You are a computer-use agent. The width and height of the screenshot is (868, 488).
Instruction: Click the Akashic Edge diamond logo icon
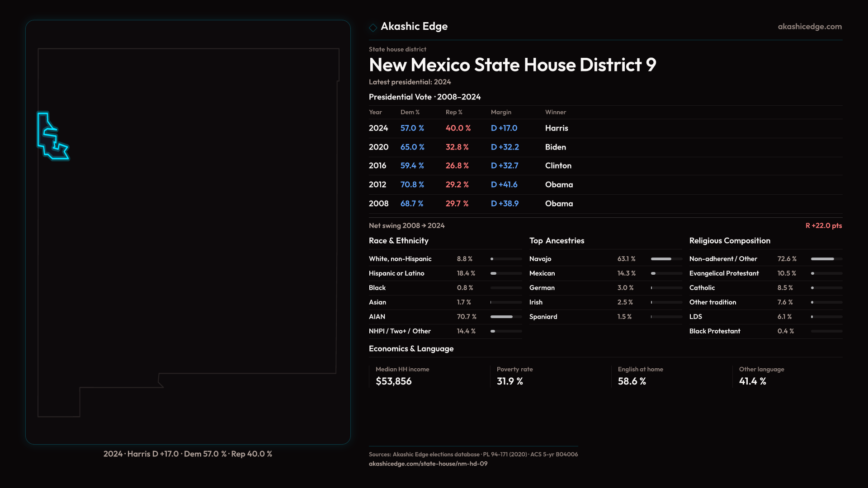pyautogui.click(x=373, y=28)
